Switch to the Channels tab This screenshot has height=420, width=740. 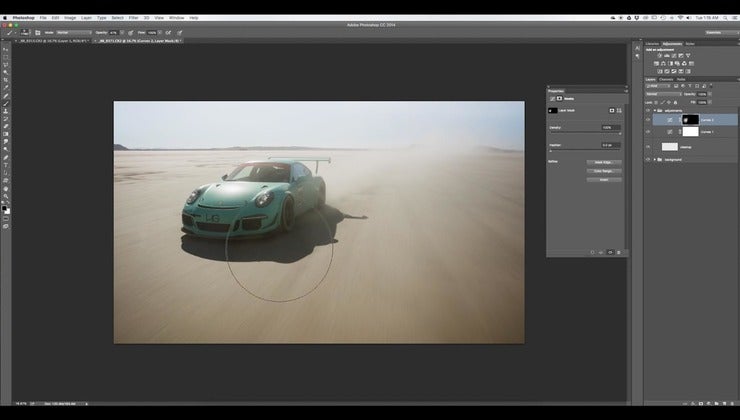[666, 79]
